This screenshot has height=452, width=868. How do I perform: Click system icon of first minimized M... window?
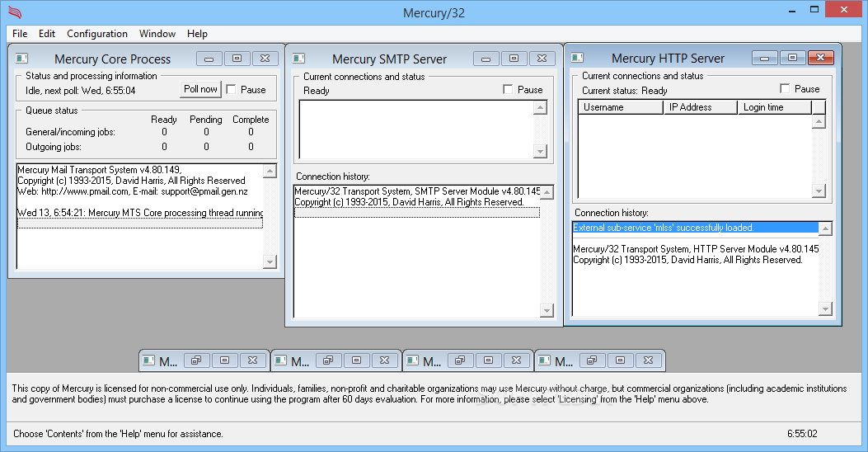(x=148, y=360)
